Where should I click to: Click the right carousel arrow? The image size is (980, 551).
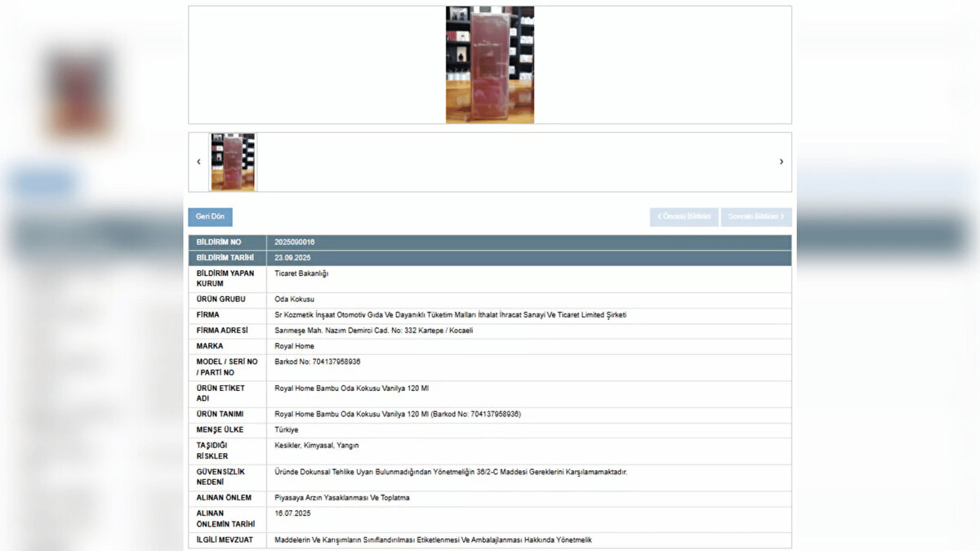click(781, 162)
